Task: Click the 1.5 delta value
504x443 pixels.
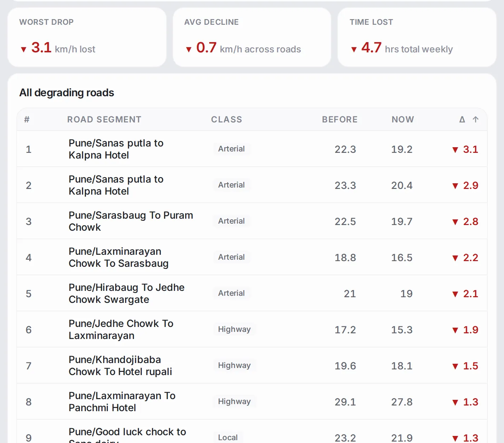Action: (465, 366)
